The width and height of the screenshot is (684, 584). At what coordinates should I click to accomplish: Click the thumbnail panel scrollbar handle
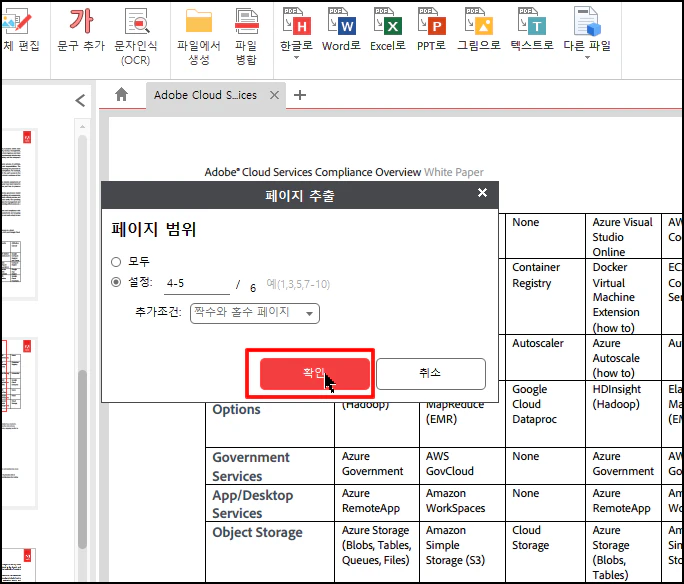point(82,459)
